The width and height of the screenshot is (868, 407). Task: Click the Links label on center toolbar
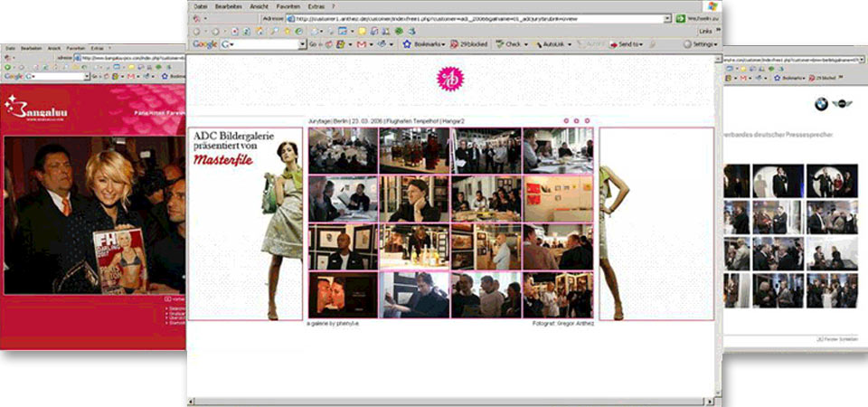704,32
